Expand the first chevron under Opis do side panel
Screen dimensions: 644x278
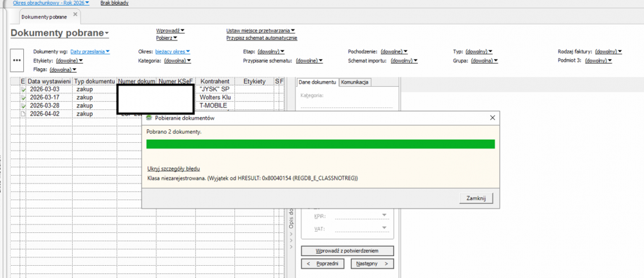pos(291,233)
